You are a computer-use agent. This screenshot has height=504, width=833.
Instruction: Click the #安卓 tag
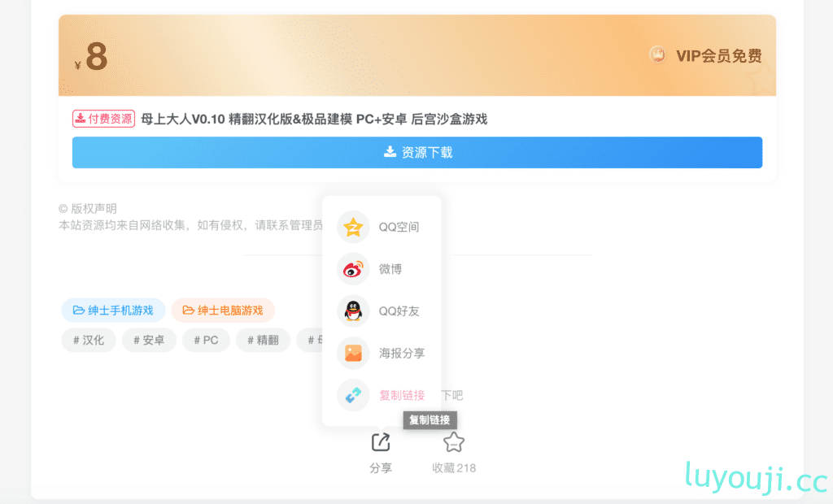click(x=149, y=340)
